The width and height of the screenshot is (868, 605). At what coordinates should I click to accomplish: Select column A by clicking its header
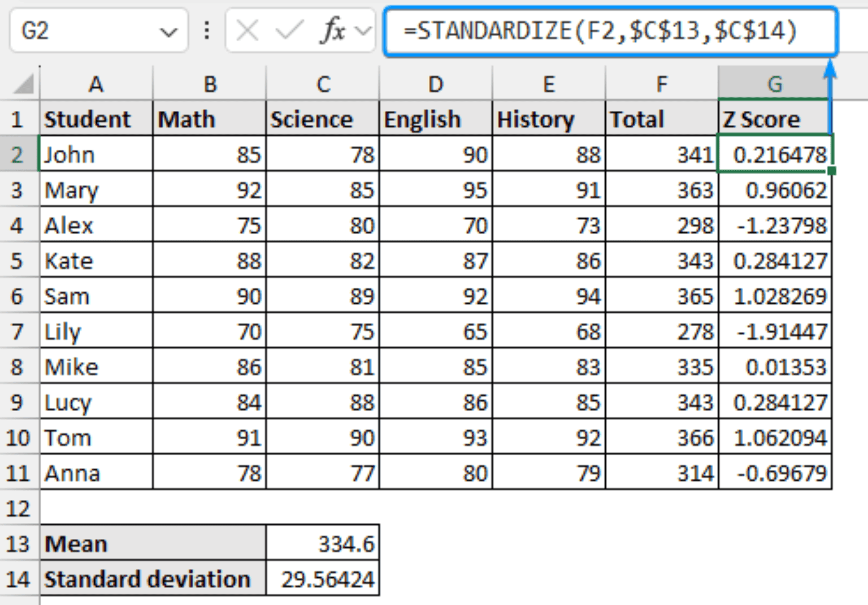click(x=96, y=84)
